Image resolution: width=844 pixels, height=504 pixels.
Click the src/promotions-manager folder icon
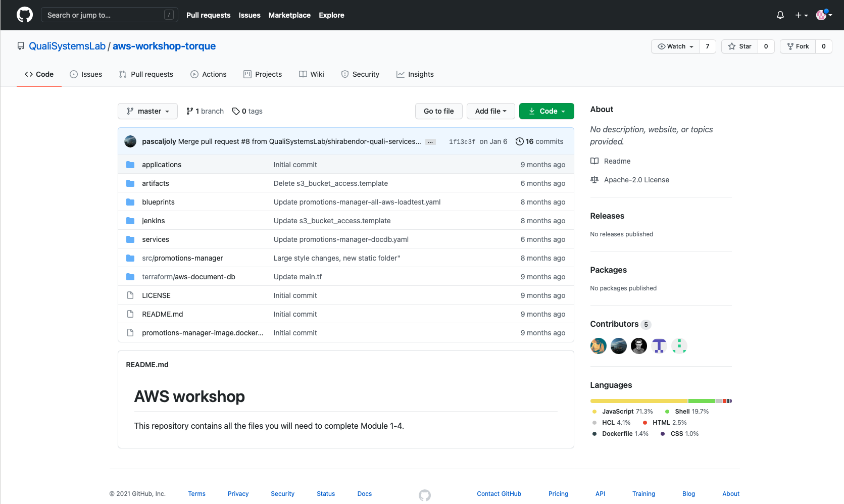130,258
